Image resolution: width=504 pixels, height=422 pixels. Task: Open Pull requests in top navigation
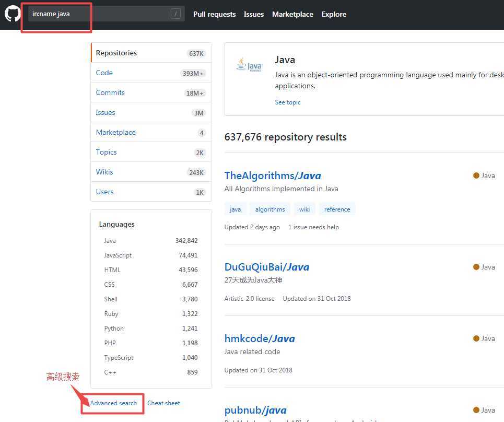214,14
